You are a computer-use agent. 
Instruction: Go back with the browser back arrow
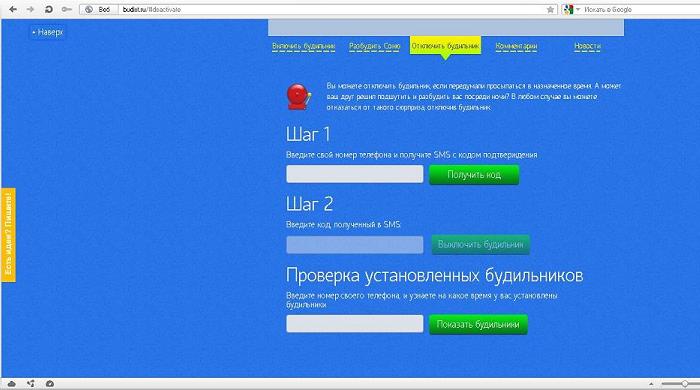13,9
